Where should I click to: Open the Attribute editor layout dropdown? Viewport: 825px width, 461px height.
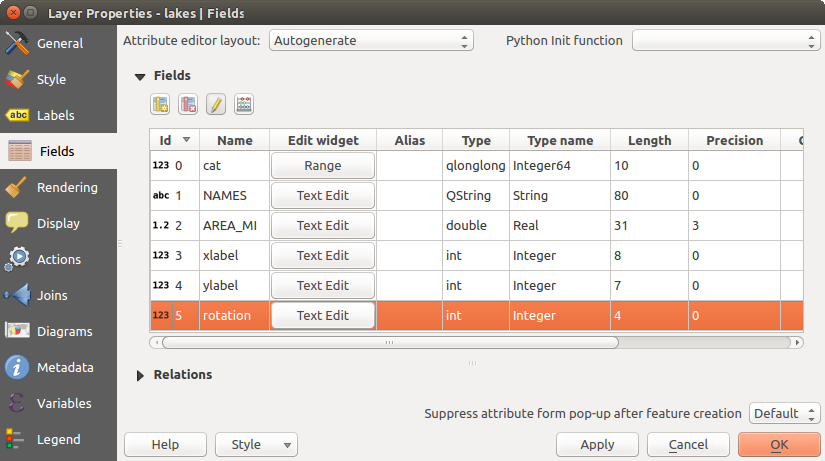click(x=371, y=41)
